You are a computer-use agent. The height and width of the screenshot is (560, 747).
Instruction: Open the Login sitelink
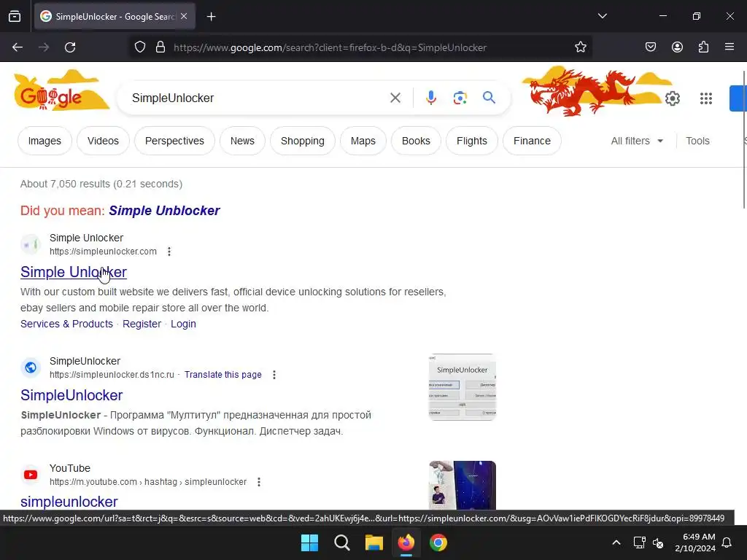tap(183, 324)
